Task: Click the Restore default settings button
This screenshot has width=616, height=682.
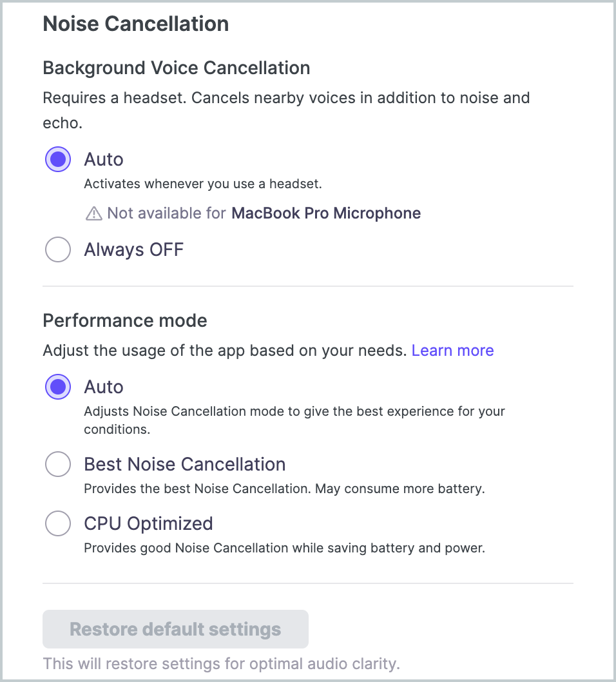Action: pyautogui.click(x=176, y=629)
